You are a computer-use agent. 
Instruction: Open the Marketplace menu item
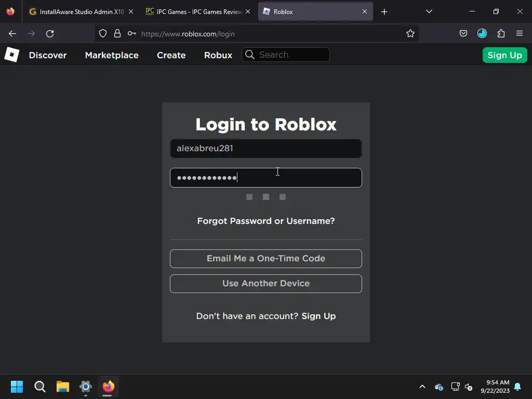[112, 55]
